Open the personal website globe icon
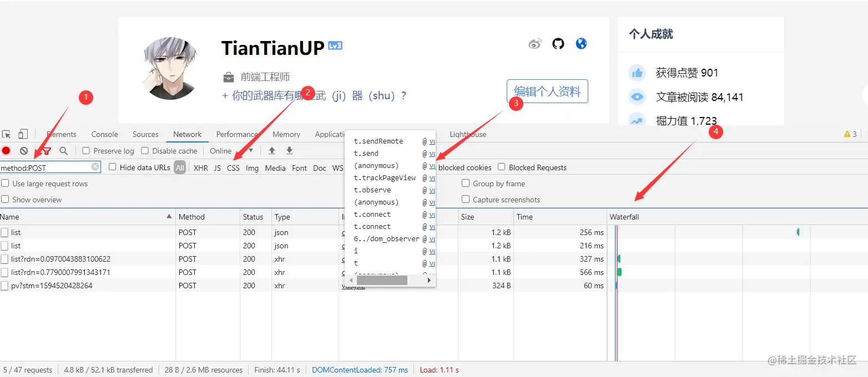868x377 pixels. [x=581, y=44]
